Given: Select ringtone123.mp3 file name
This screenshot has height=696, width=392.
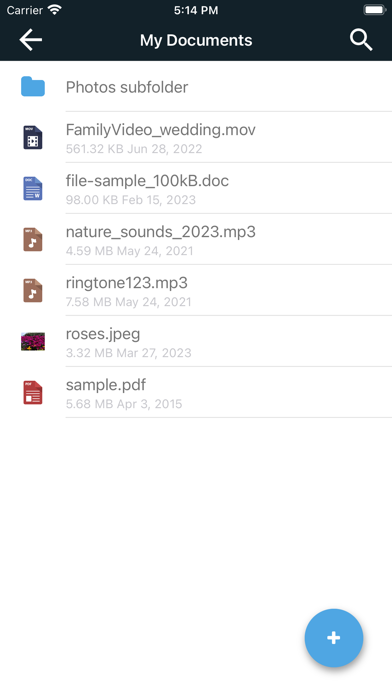Looking at the screenshot, I should coord(127,283).
